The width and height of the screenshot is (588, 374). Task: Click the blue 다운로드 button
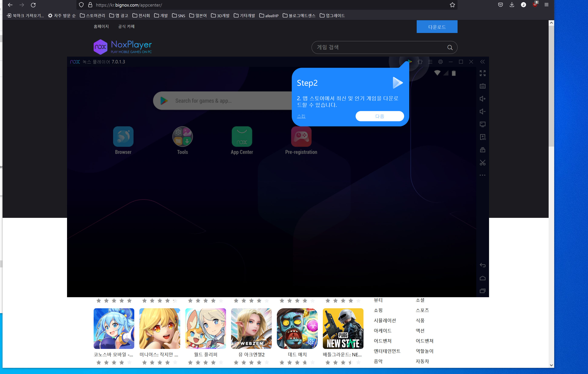[437, 27]
